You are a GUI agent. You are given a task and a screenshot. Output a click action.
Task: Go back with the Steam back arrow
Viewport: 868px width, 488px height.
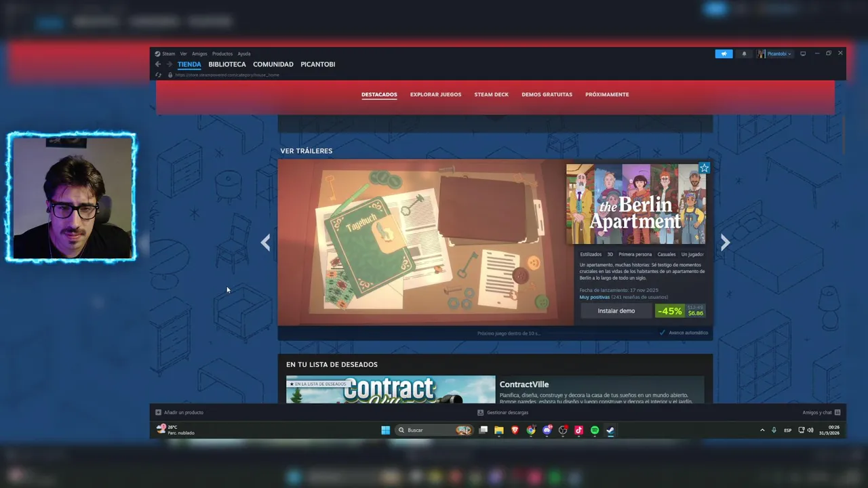[158, 64]
